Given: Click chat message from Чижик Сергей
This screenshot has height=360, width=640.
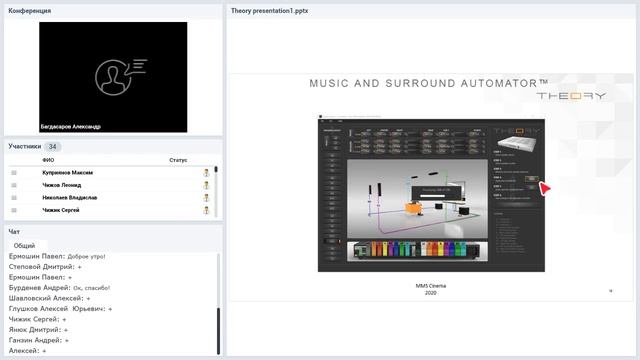Looking at the screenshot, I should (38, 319).
